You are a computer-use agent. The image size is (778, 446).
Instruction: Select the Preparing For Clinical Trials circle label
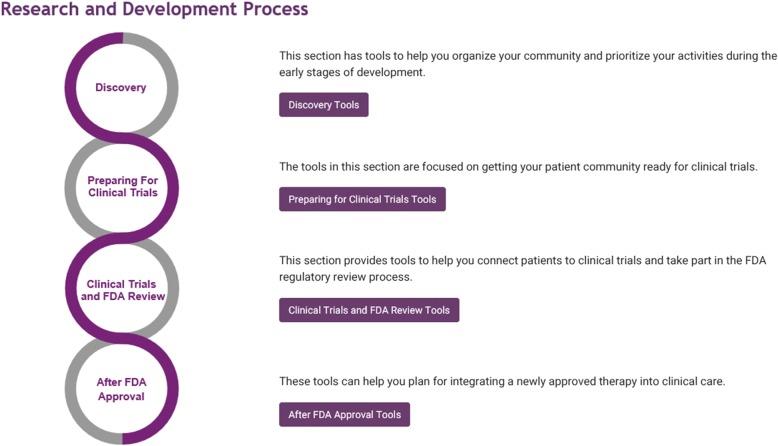pyautogui.click(x=121, y=187)
